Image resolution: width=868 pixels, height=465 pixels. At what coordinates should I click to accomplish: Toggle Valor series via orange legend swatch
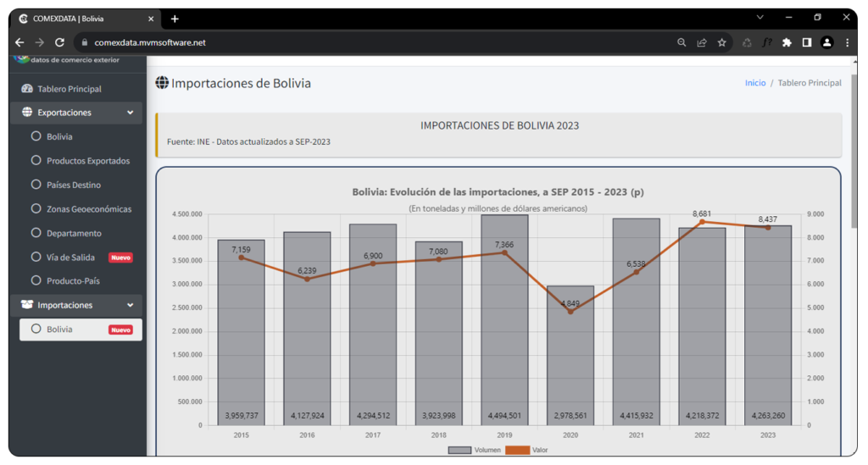516,451
